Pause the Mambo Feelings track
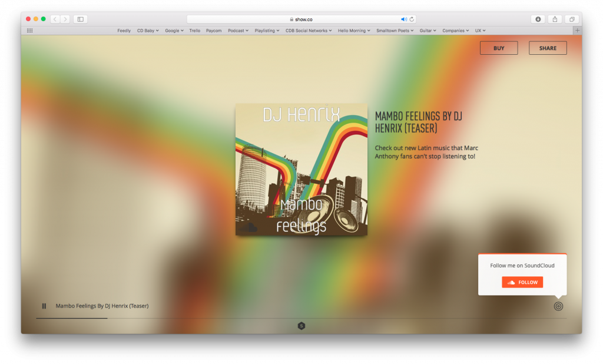This screenshot has height=364, width=603. pyautogui.click(x=44, y=306)
